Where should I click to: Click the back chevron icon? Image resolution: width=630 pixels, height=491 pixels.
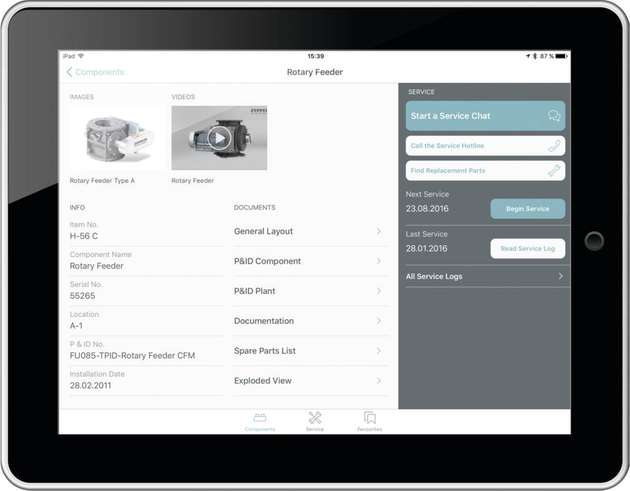coord(69,72)
